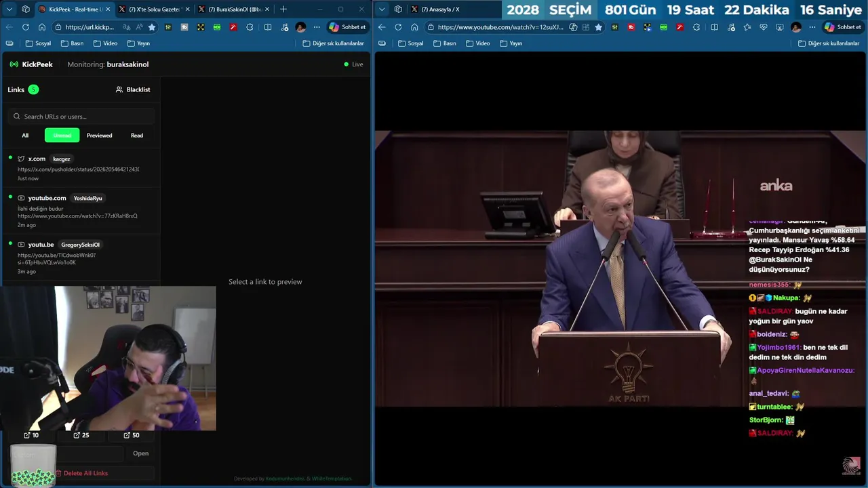
Task: Open Video bookmark folder in left browser
Action: click(x=105, y=43)
